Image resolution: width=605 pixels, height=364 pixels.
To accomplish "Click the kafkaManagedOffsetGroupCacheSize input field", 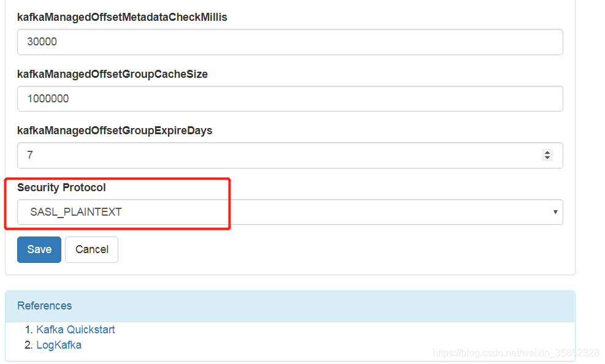I will click(290, 99).
